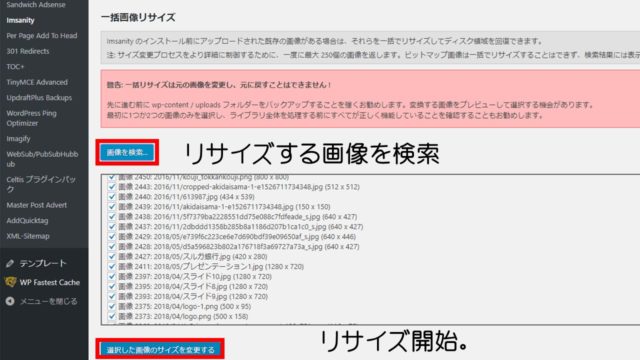The height and width of the screenshot is (360, 640).
Task: Open Per Page Add To Head
Action: tap(42, 36)
